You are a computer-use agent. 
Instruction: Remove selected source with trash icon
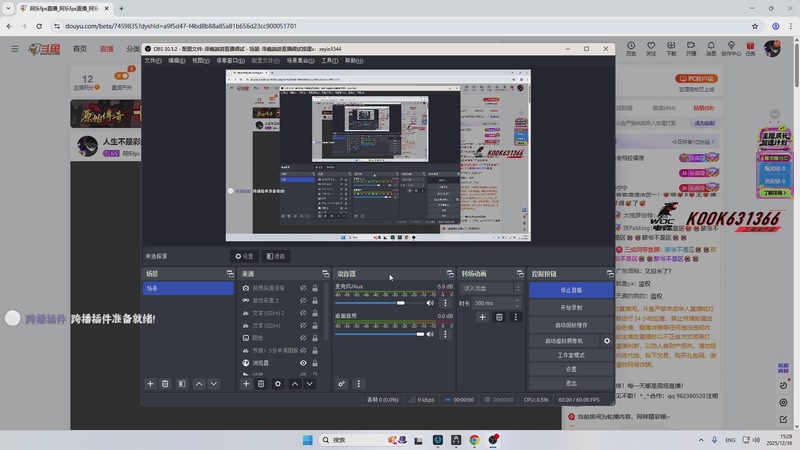pos(261,384)
